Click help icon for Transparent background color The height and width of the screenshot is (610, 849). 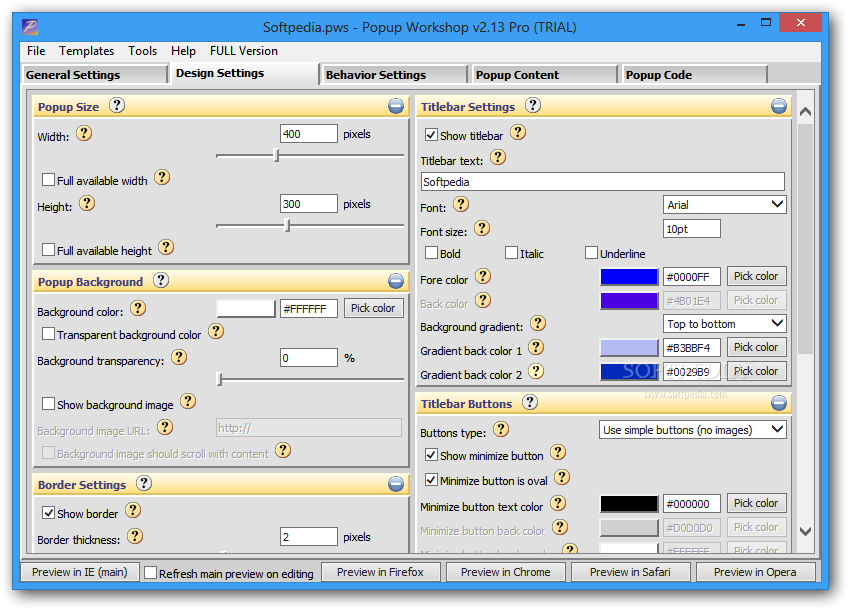tap(216, 331)
